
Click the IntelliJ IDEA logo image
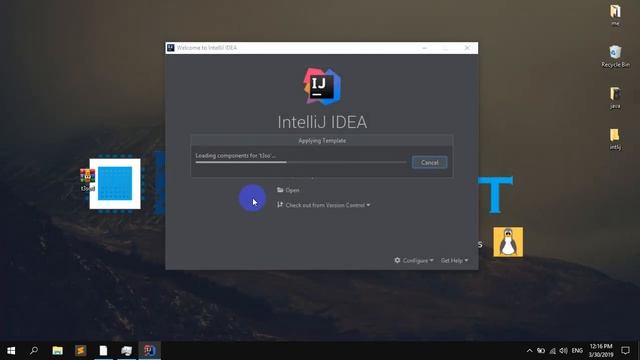(x=322, y=87)
